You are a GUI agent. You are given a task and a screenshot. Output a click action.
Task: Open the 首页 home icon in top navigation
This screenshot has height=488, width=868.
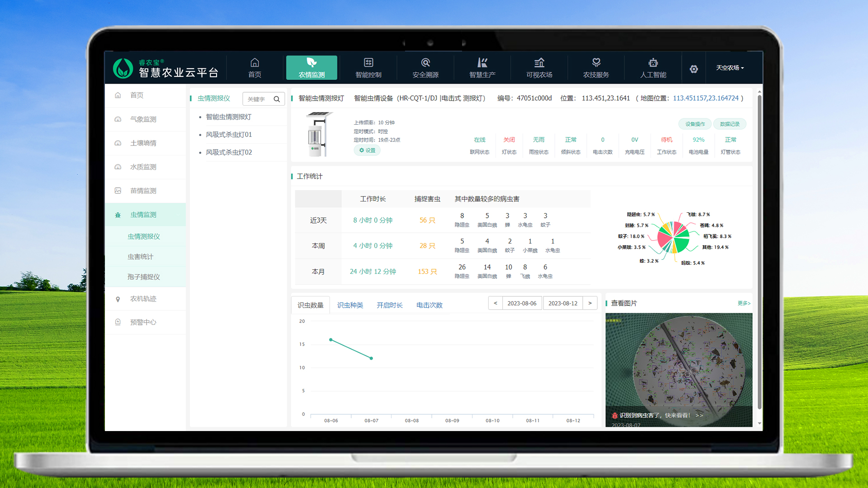(x=255, y=62)
